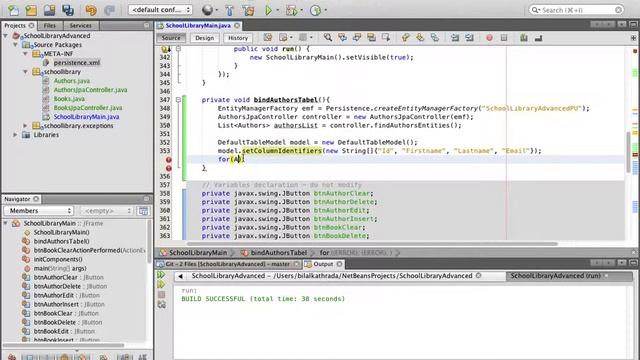Screen dimensions: 640x360
Task: Run the project with the green arrow
Action: tap(268, 10)
